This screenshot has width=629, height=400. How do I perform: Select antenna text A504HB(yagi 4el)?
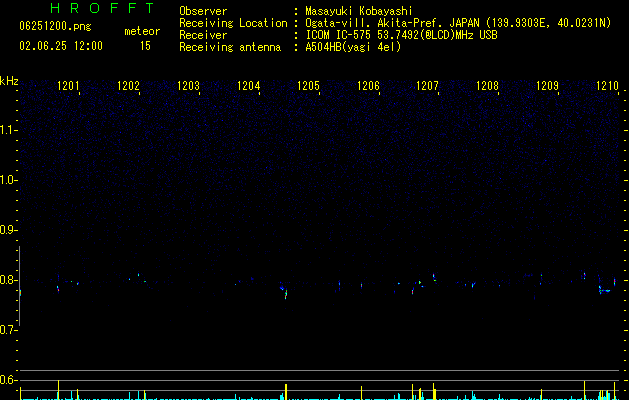[x=353, y=47]
